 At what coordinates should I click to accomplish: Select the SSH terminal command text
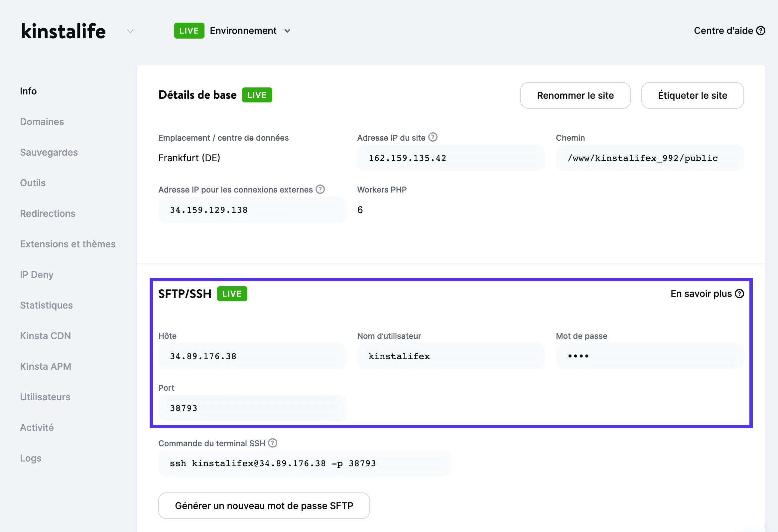[x=304, y=463]
